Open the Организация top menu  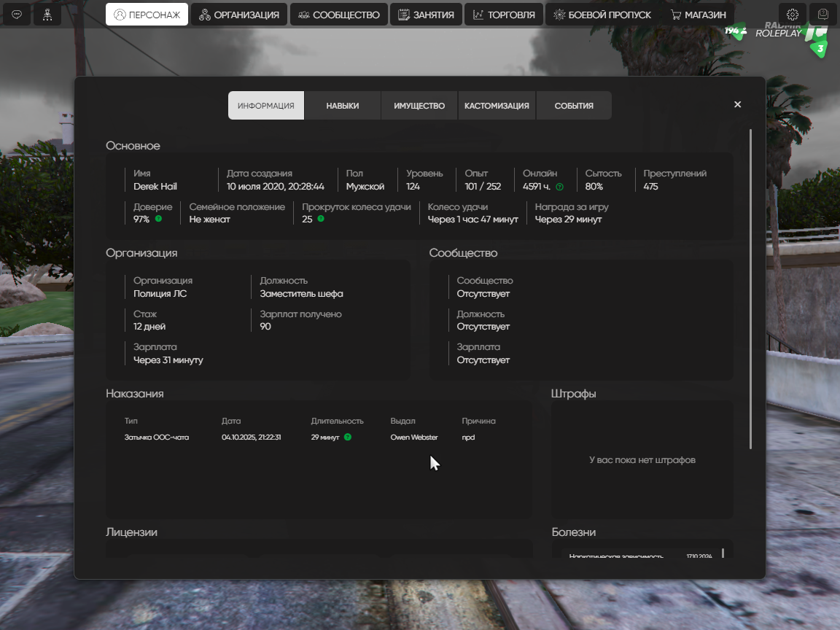click(239, 15)
